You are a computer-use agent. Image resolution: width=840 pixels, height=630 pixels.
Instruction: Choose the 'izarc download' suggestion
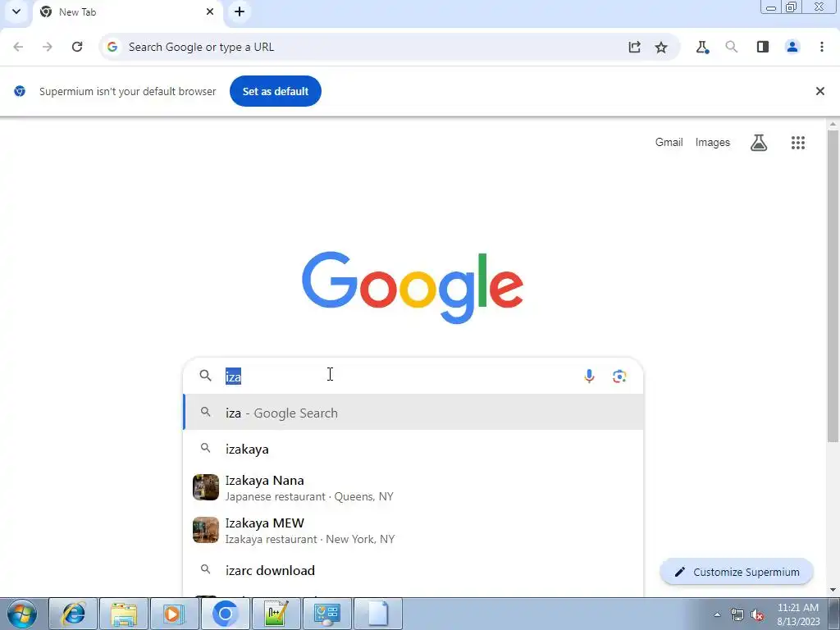413,570
